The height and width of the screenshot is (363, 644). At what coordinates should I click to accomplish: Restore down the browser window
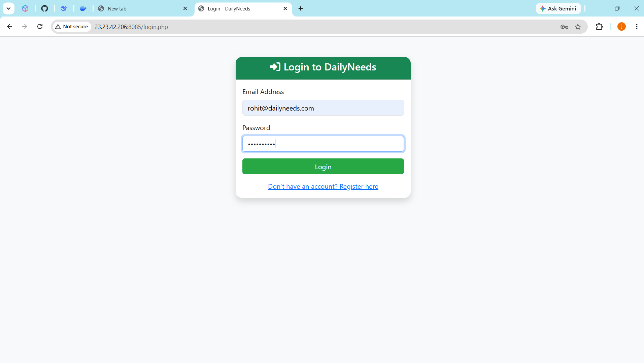[617, 8]
